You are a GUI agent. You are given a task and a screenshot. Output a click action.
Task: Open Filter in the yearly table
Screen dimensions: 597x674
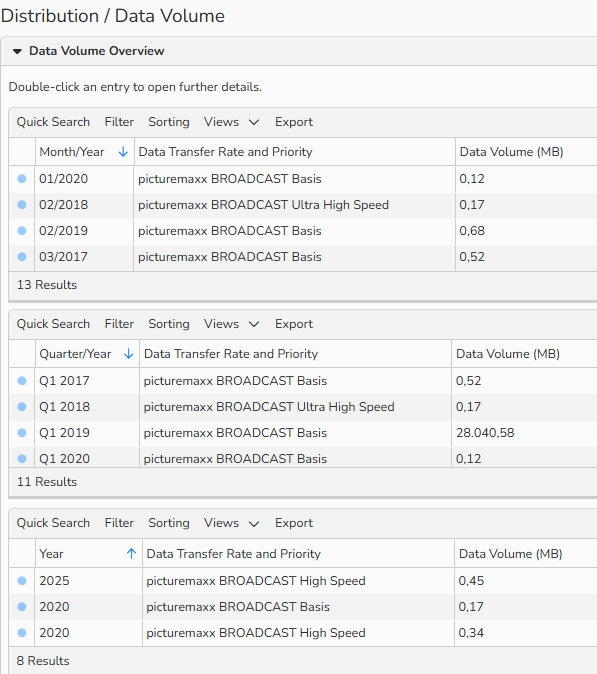click(x=119, y=523)
